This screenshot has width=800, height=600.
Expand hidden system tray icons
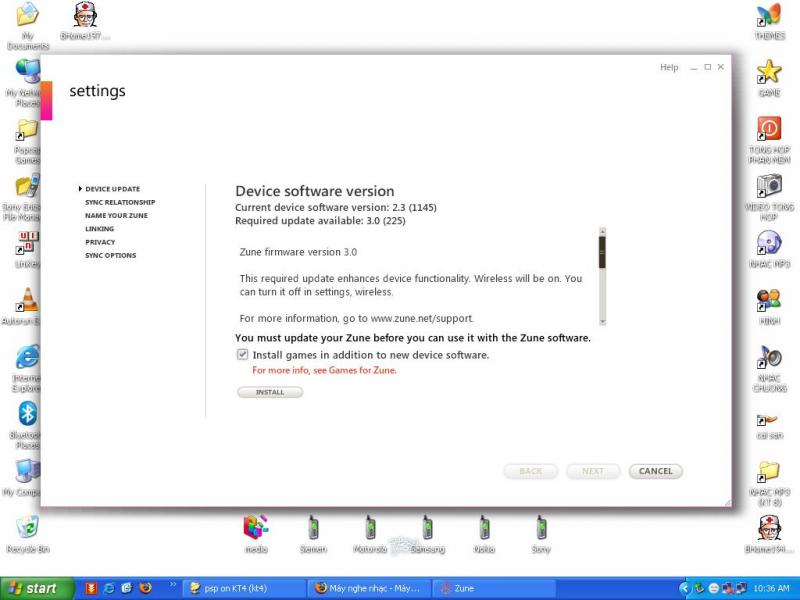685,588
